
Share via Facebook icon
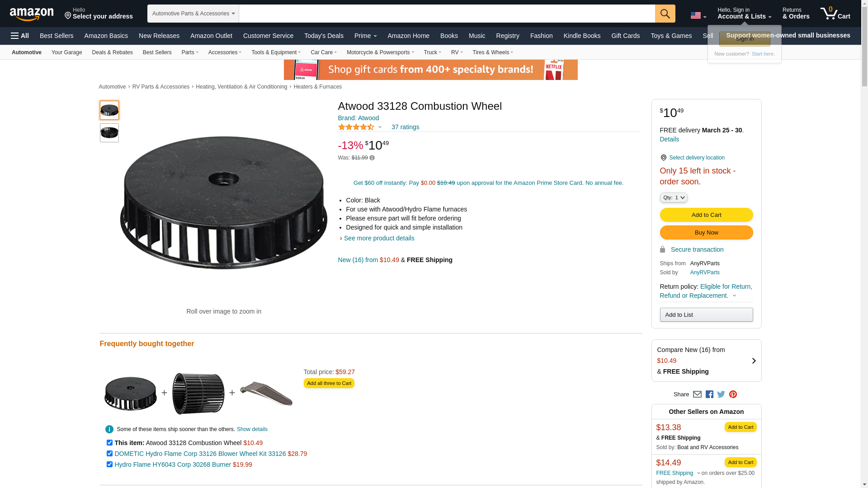709,394
